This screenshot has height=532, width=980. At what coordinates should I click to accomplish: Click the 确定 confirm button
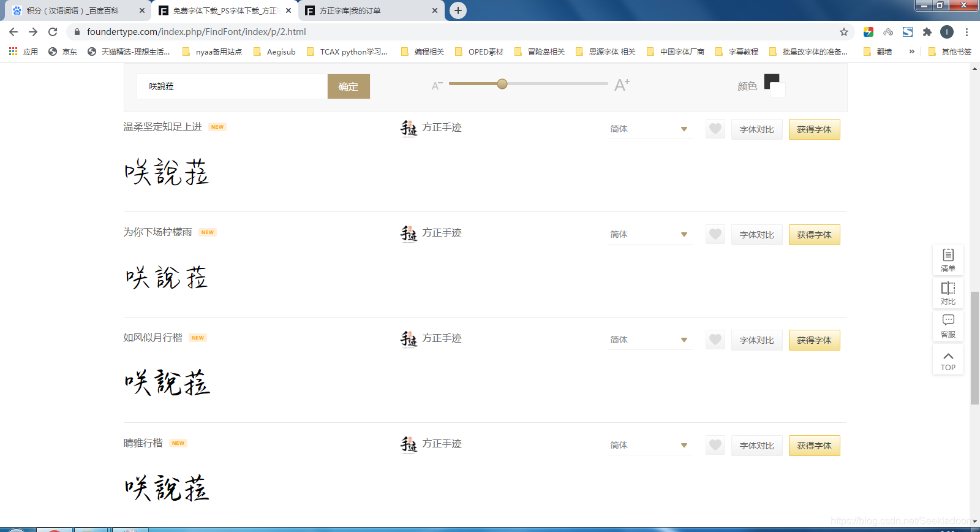(x=349, y=86)
